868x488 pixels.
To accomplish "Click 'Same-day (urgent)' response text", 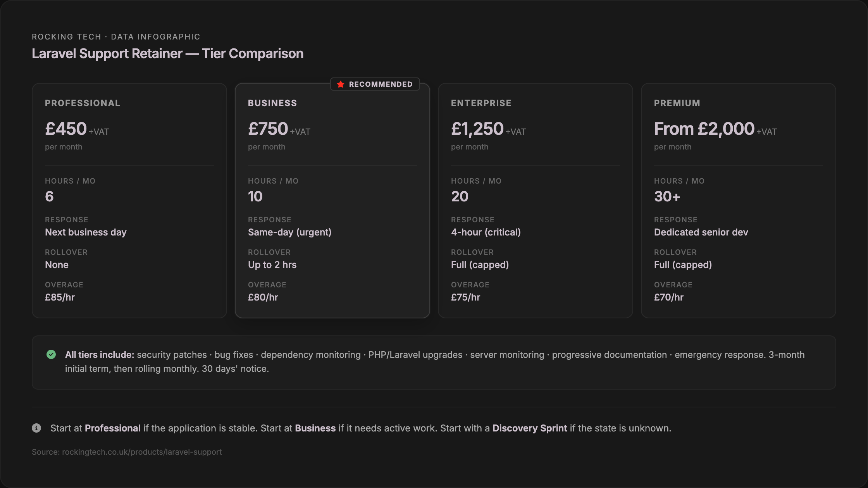I will point(290,232).
